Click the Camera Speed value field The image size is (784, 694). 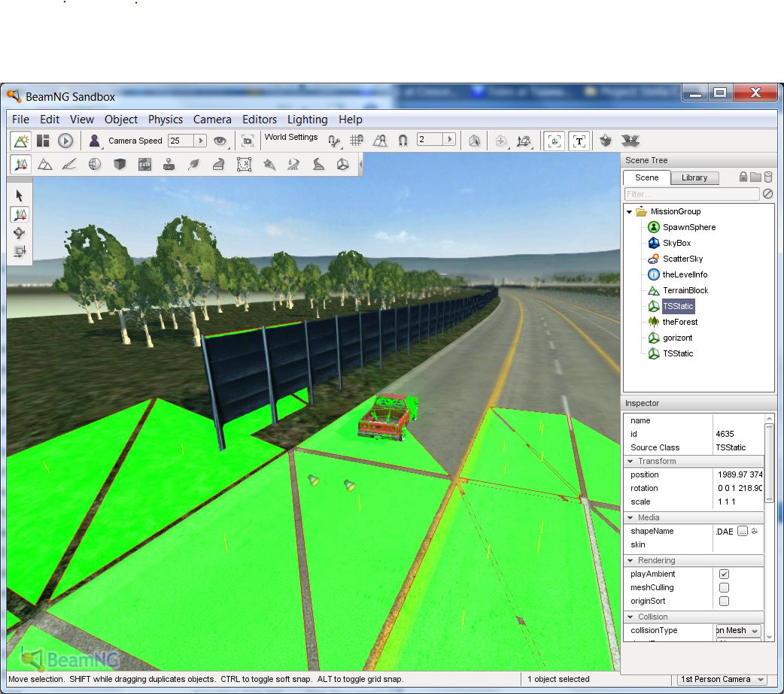point(181,141)
